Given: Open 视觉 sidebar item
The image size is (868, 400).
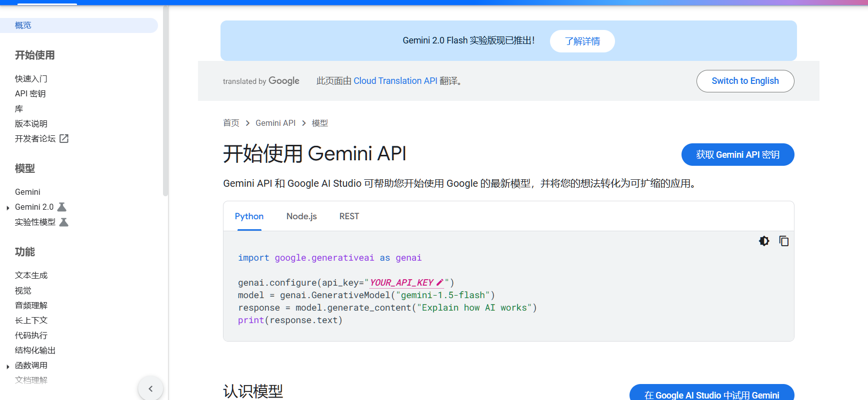Looking at the screenshot, I should click(x=23, y=290).
